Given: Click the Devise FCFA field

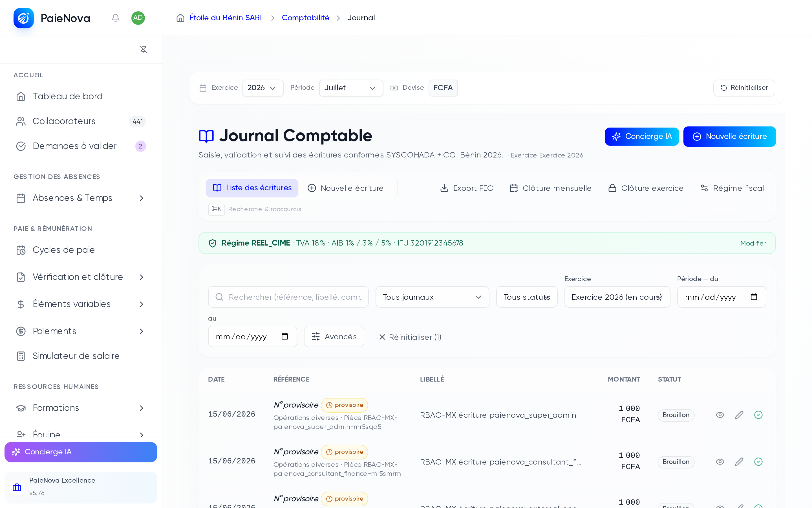Looking at the screenshot, I should pyautogui.click(x=443, y=88).
